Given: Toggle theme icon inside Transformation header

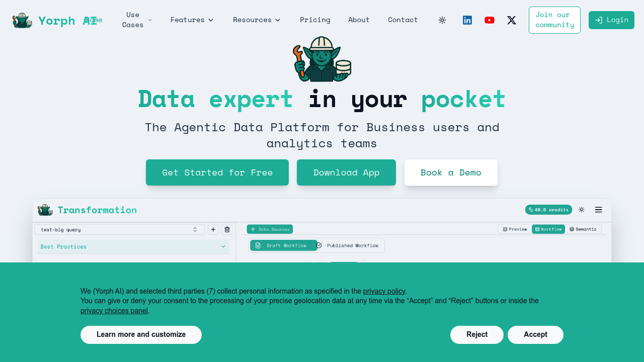Looking at the screenshot, I should pos(582,210).
